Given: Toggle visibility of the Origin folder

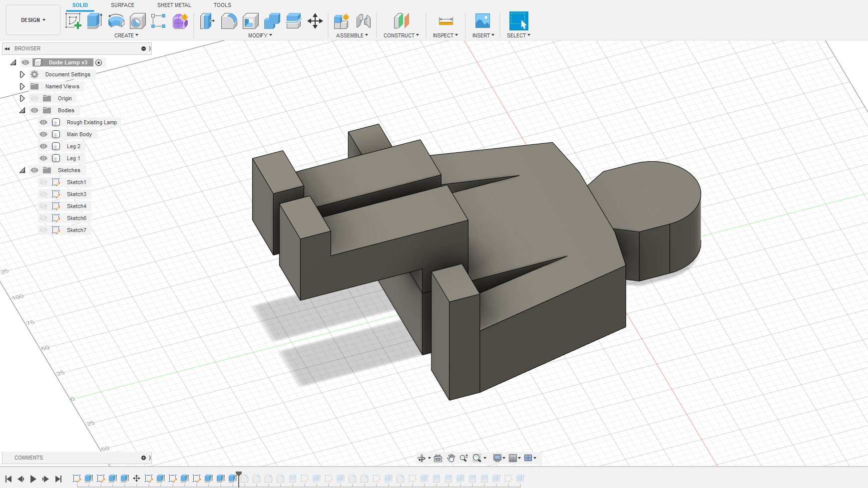Looking at the screenshot, I should (34, 98).
